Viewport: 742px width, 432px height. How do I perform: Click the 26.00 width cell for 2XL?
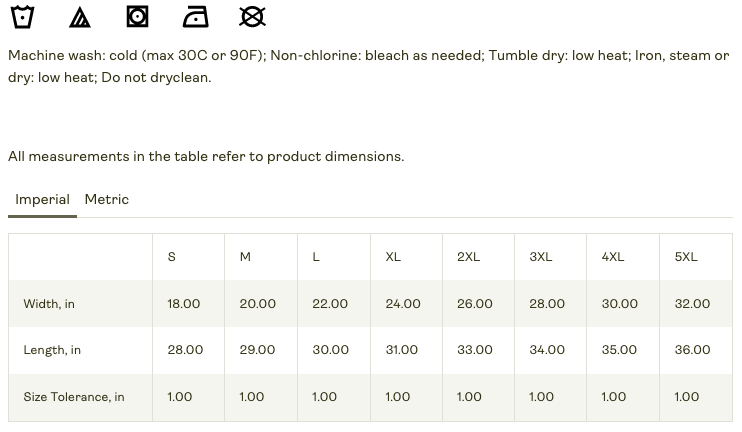click(x=475, y=304)
